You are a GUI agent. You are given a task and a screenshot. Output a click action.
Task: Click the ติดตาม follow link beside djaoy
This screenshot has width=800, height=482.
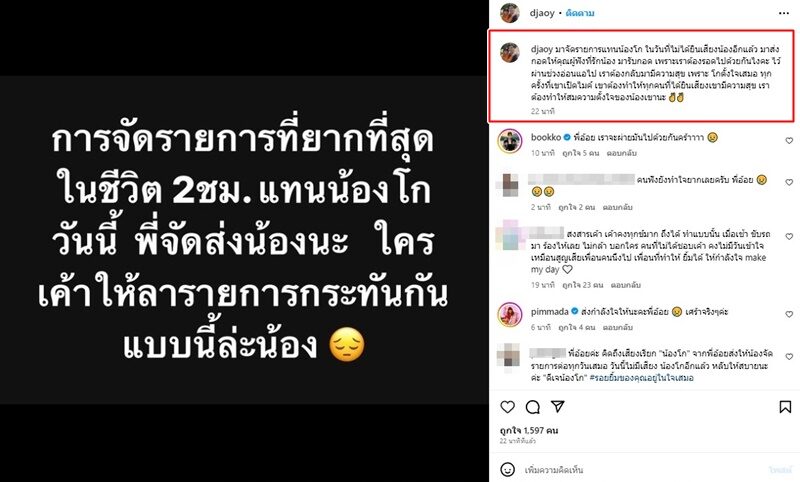[x=580, y=13]
